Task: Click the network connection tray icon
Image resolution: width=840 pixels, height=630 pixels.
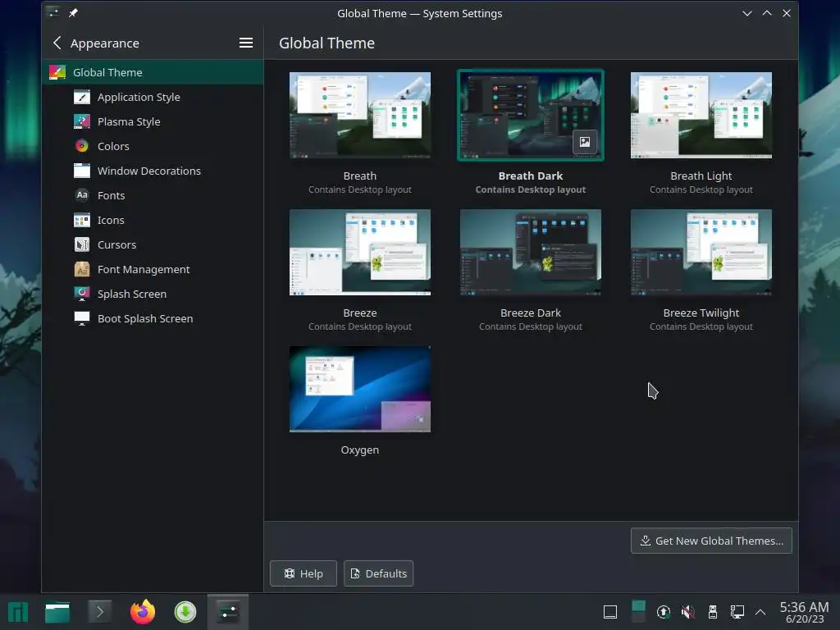Action: (x=737, y=612)
